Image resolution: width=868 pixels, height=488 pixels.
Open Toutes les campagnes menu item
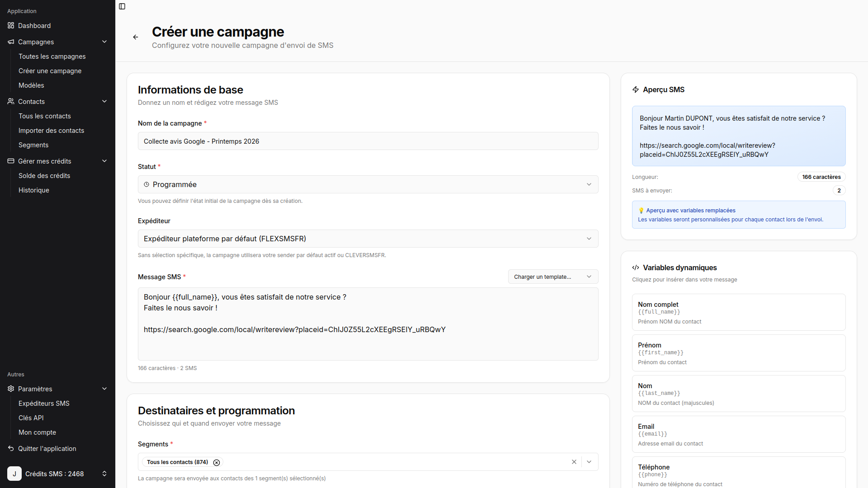pyautogui.click(x=52, y=56)
